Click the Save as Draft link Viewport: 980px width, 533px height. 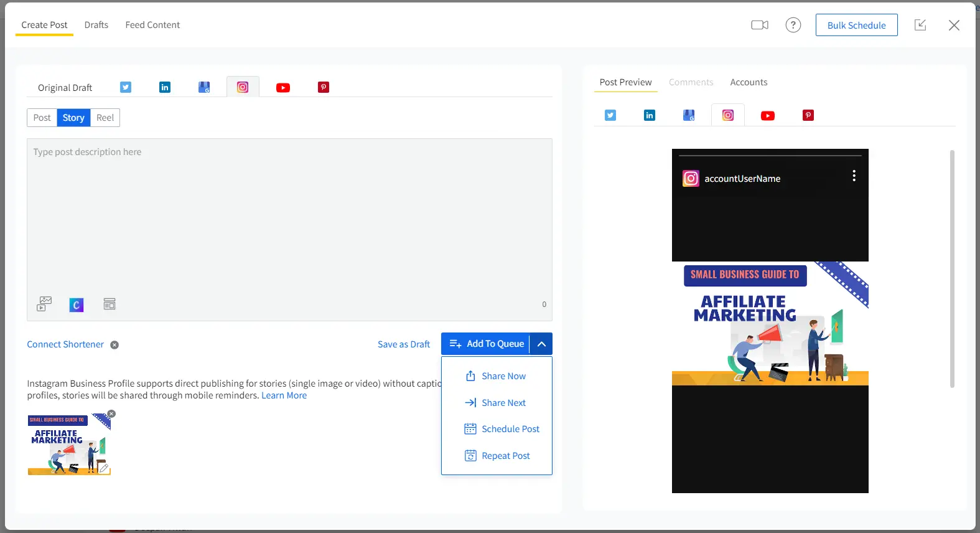[403, 344]
